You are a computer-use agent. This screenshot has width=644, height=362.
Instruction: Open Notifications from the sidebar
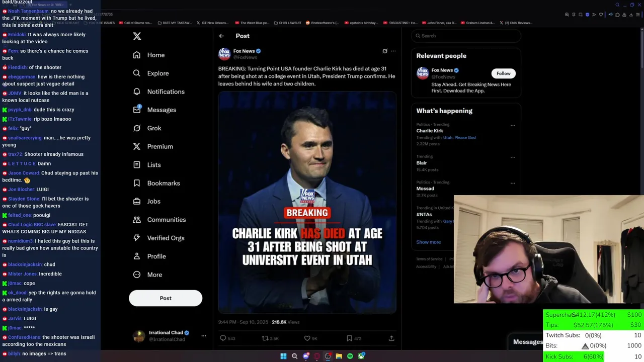[159, 92]
